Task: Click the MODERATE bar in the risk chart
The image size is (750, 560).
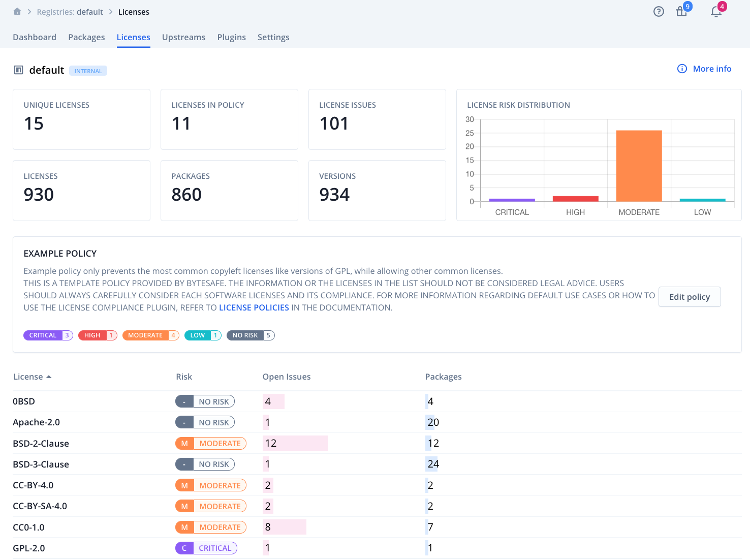Action: [639, 165]
